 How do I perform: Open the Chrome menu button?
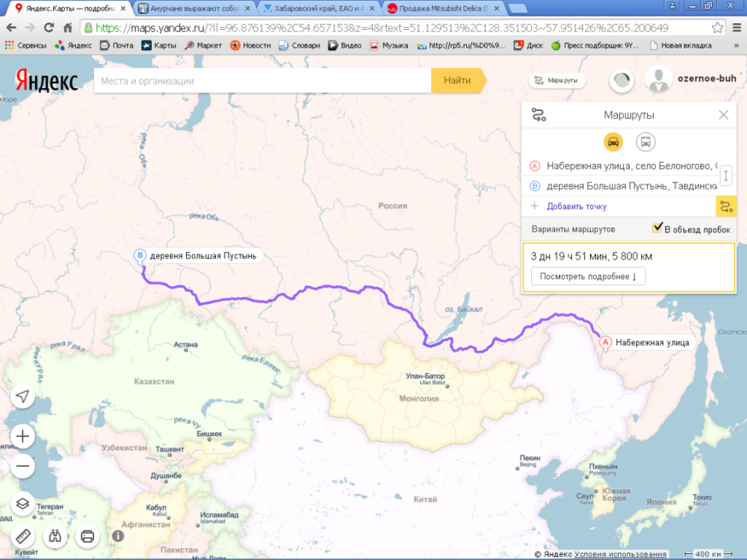pyautogui.click(x=737, y=28)
